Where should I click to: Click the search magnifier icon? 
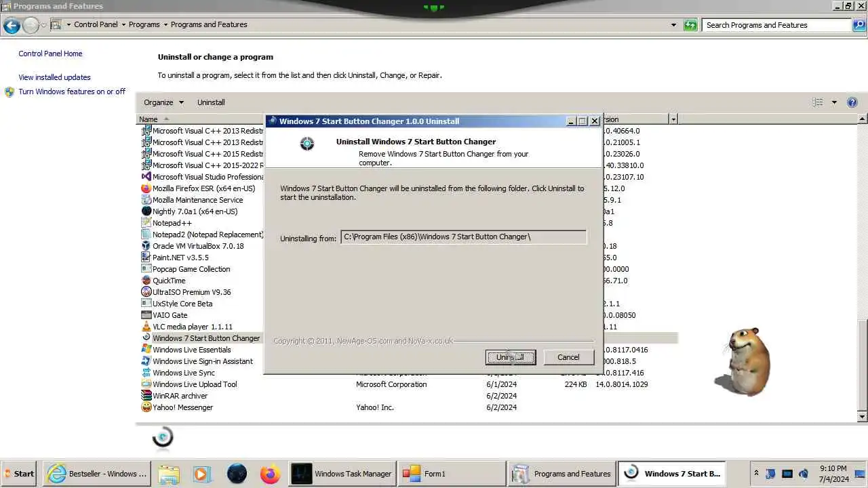point(859,25)
